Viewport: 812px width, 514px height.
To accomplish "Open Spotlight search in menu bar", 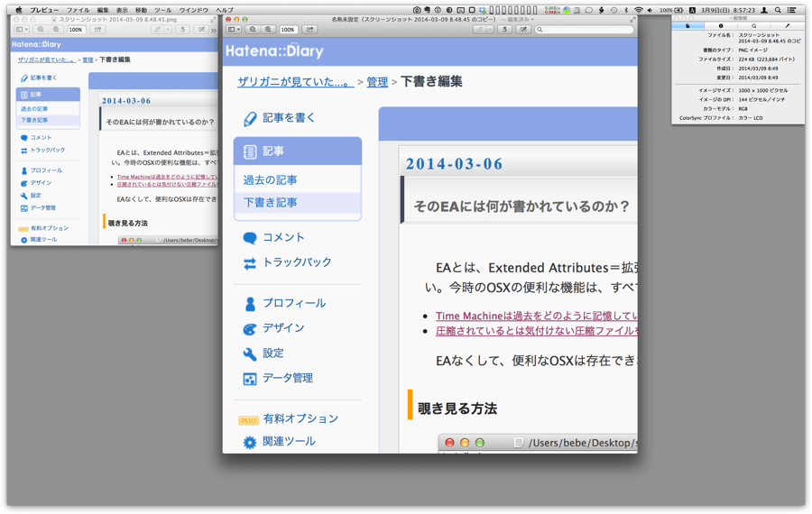I will tap(778, 10).
